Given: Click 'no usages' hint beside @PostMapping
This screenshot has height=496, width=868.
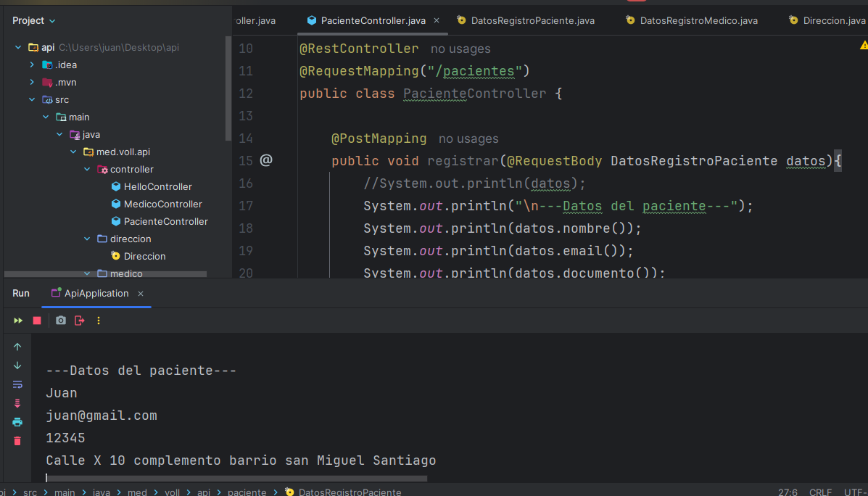Looking at the screenshot, I should pos(468,139).
